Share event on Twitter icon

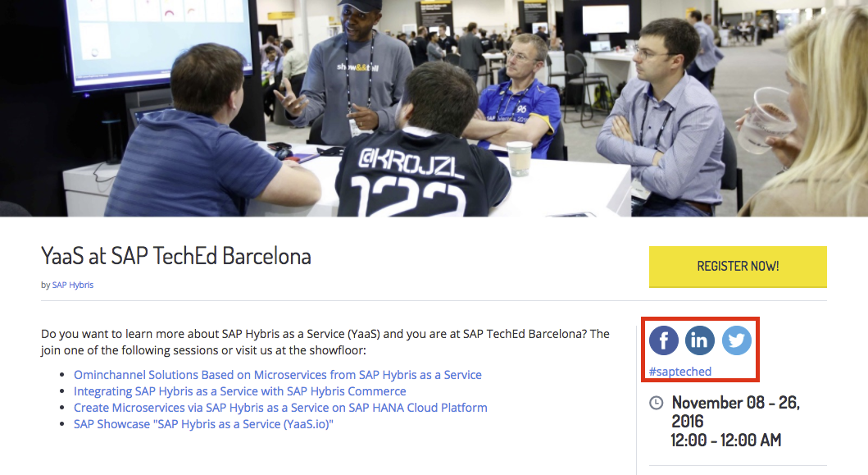click(736, 340)
